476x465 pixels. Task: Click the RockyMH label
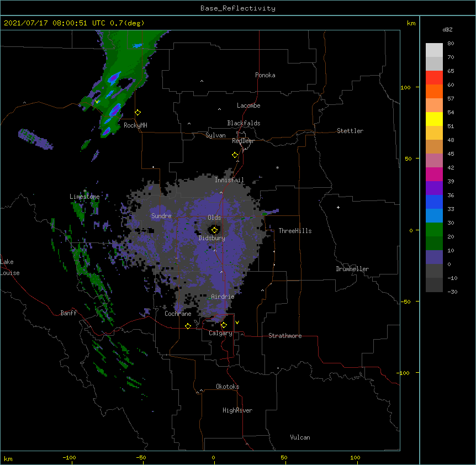point(135,125)
